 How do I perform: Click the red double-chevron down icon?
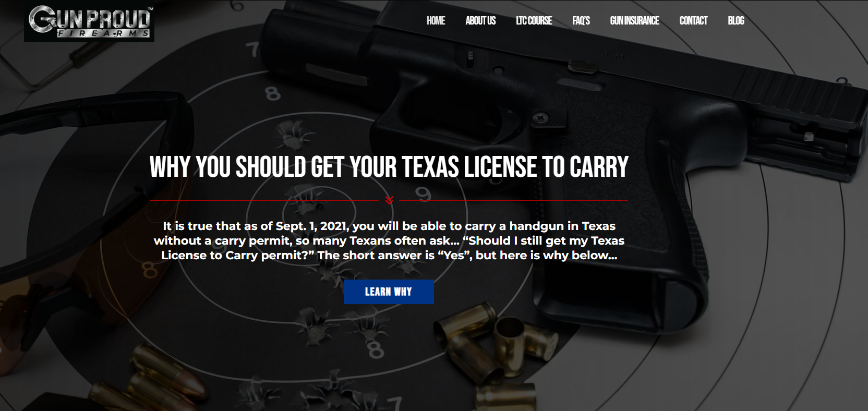coord(389,200)
